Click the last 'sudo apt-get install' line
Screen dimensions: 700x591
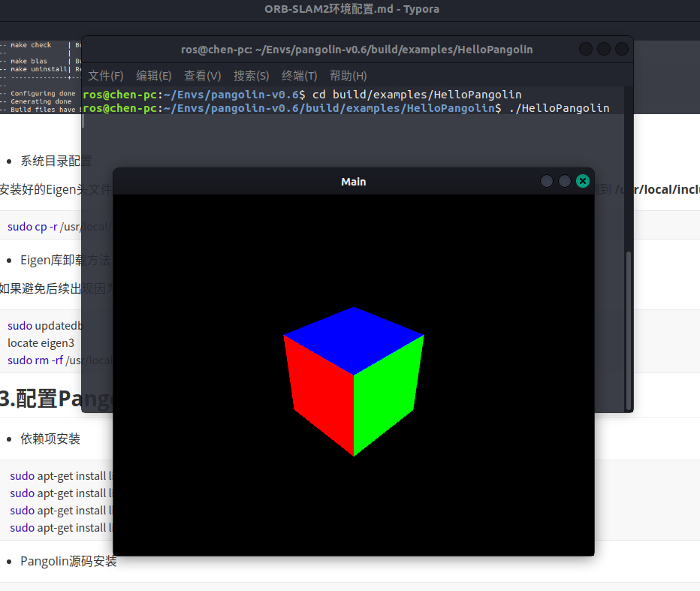tap(61, 528)
